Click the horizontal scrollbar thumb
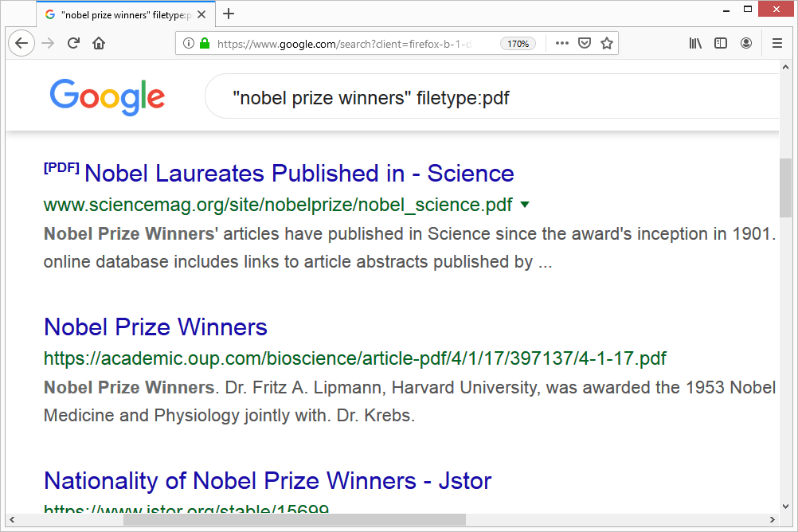The height and width of the screenshot is (532, 798). (294, 520)
